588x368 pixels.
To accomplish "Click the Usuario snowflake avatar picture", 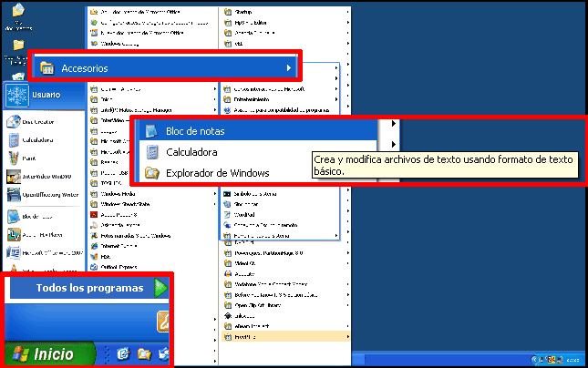I will tap(16, 95).
